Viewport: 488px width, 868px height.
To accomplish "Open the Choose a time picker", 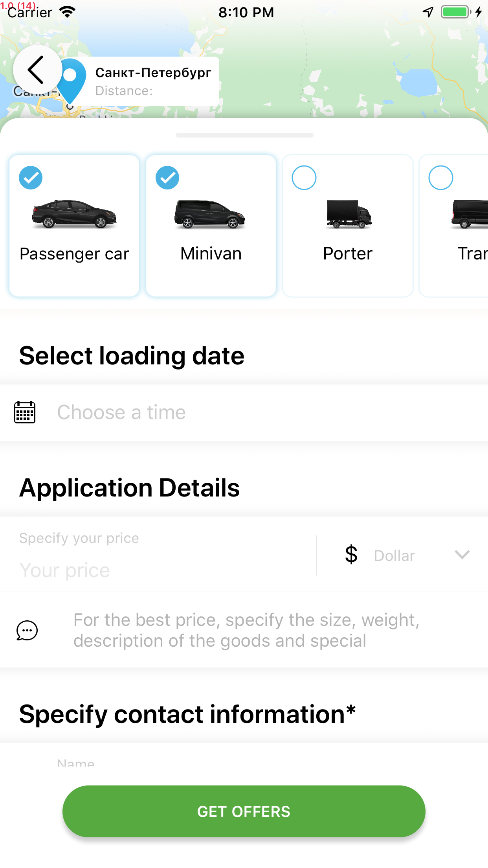I will click(122, 412).
